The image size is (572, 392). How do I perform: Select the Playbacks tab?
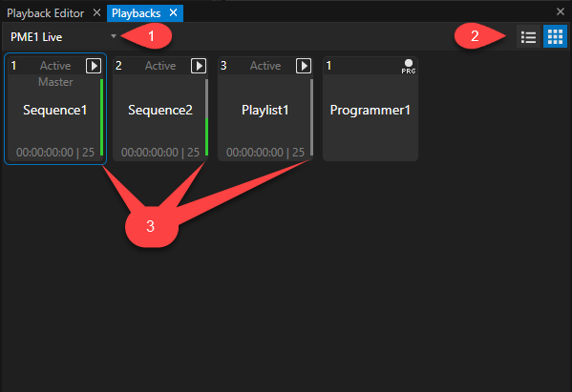tap(136, 13)
